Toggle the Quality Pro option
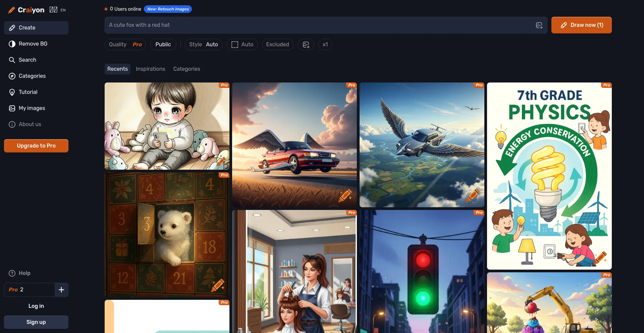The width and height of the screenshot is (644, 333). tap(125, 45)
